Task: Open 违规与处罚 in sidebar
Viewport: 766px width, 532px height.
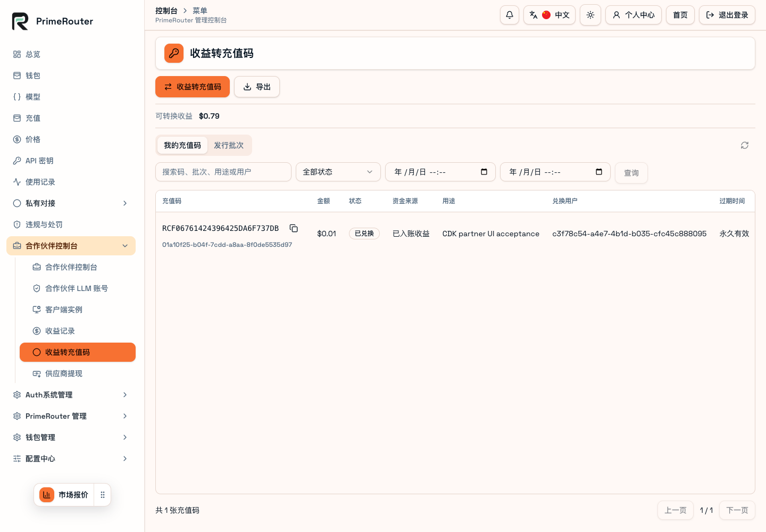Action: click(71, 225)
